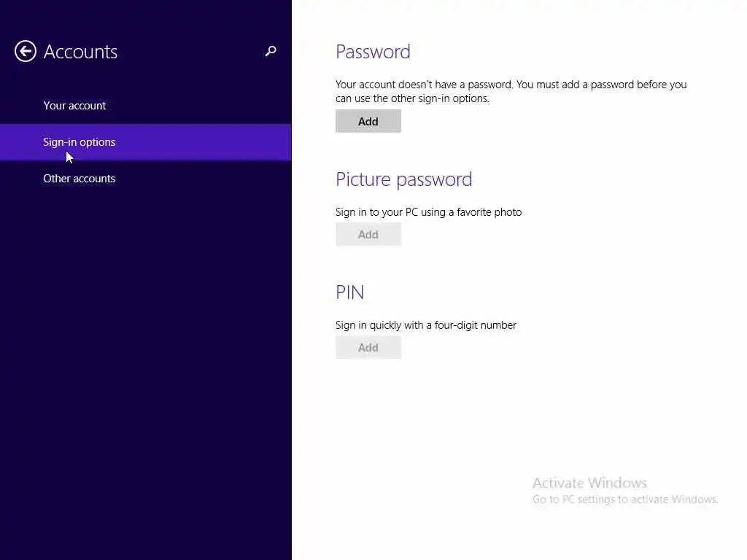
Task: Click the Add button under PIN
Action: [x=368, y=348]
